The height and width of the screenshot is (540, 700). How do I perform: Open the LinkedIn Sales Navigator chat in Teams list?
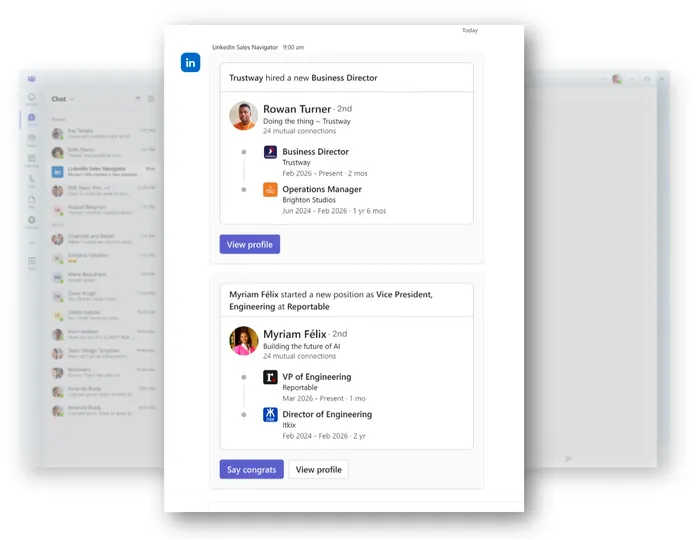(104, 171)
